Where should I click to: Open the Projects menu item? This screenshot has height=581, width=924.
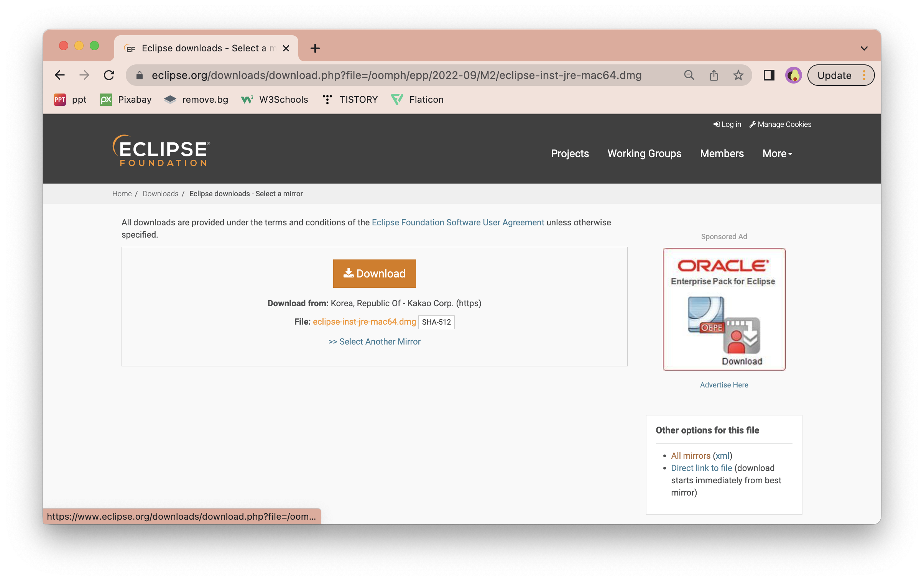(569, 153)
